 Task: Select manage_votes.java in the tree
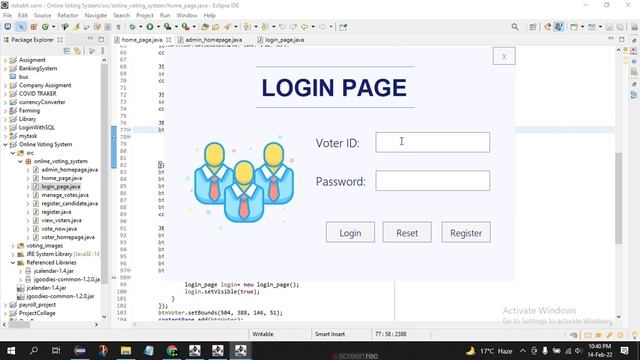tap(65, 195)
